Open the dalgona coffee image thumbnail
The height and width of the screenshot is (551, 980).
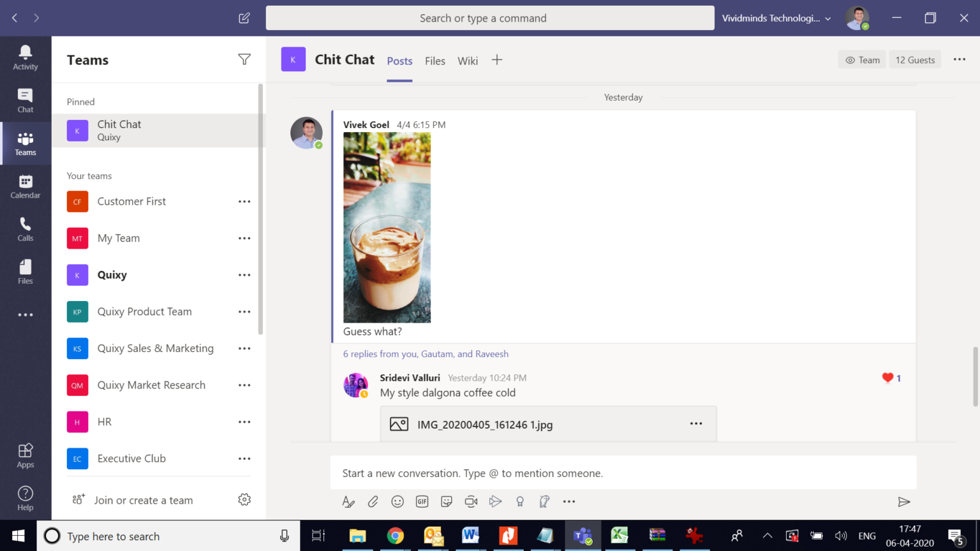387,228
